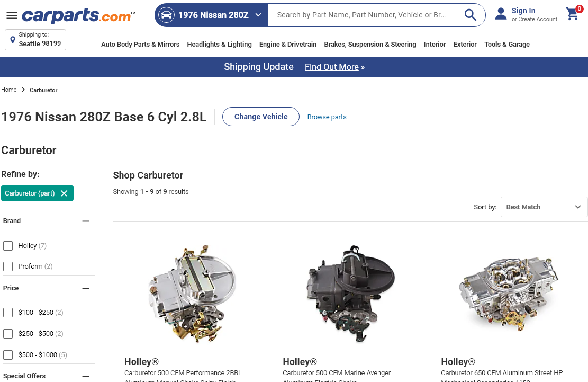The width and height of the screenshot is (588, 382).
Task: Click the location pin shipping icon
Action: point(12,40)
